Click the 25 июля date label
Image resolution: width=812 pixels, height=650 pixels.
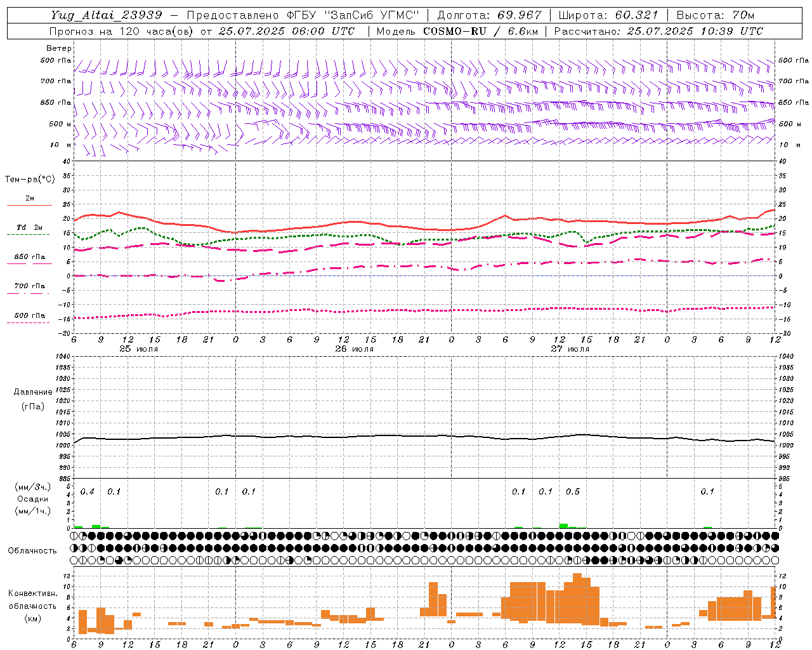click(x=139, y=348)
